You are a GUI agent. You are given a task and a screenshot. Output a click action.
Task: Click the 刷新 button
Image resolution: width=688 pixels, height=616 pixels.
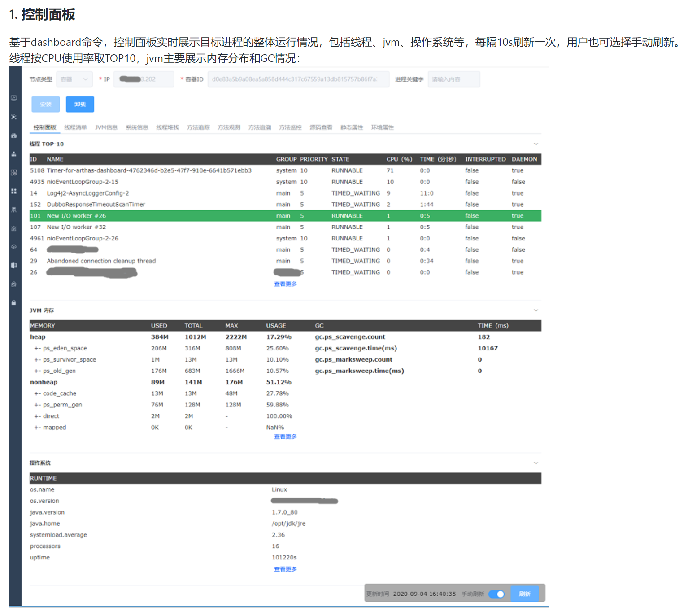524,594
